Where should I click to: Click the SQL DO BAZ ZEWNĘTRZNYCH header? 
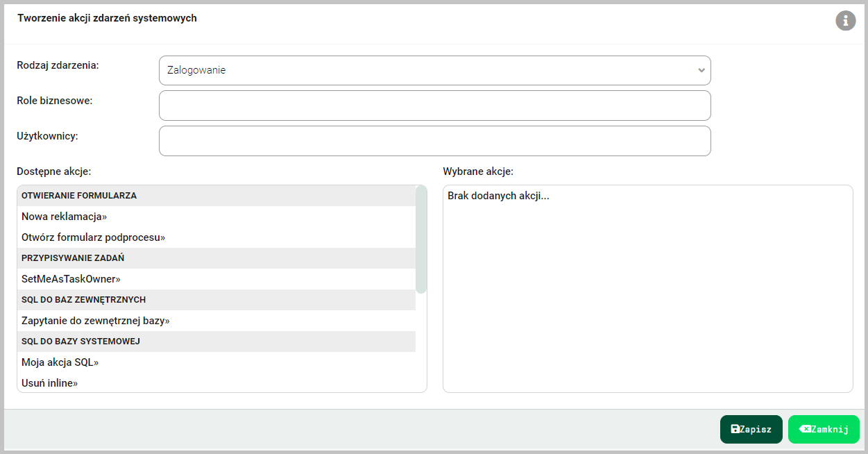(216, 300)
